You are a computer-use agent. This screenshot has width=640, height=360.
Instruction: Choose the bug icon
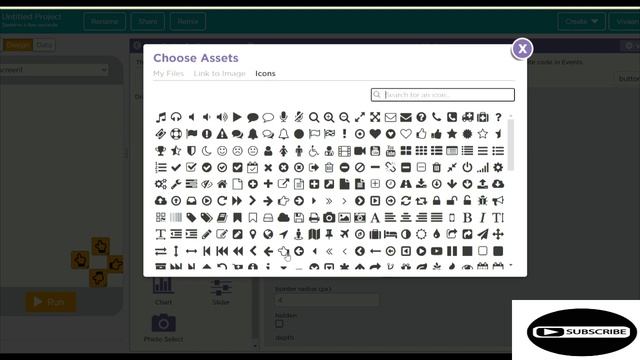click(x=482, y=201)
